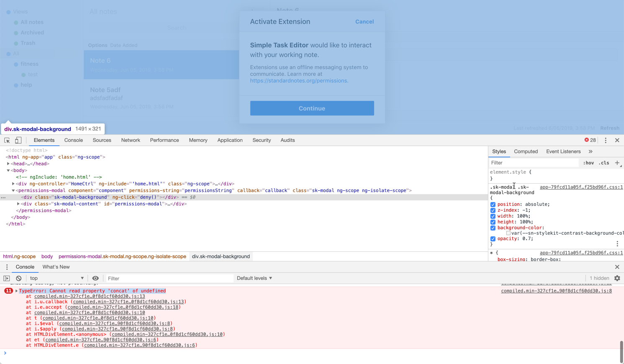Switch to the Sources tab
Viewport: 624px width, 364px height.
coord(102,140)
